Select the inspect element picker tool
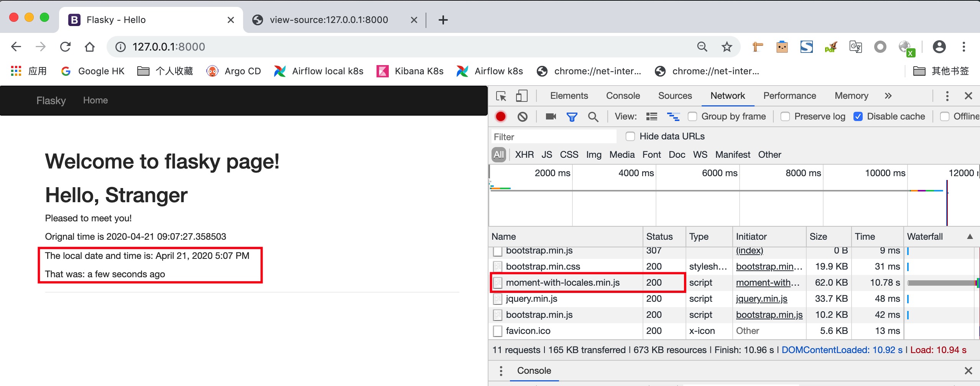980x386 pixels. pyautogui.click(x=501, y=96)
